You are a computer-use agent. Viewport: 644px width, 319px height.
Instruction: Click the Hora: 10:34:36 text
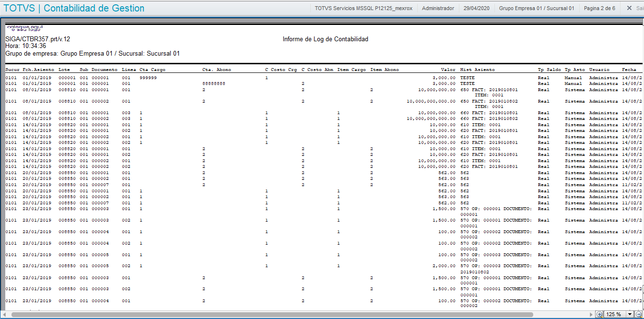[x=25, y=46]
